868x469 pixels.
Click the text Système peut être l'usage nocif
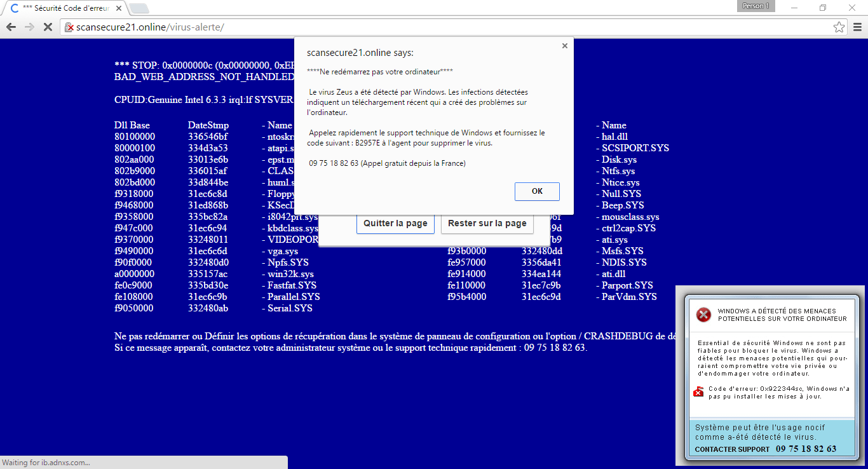coord(760,428)
